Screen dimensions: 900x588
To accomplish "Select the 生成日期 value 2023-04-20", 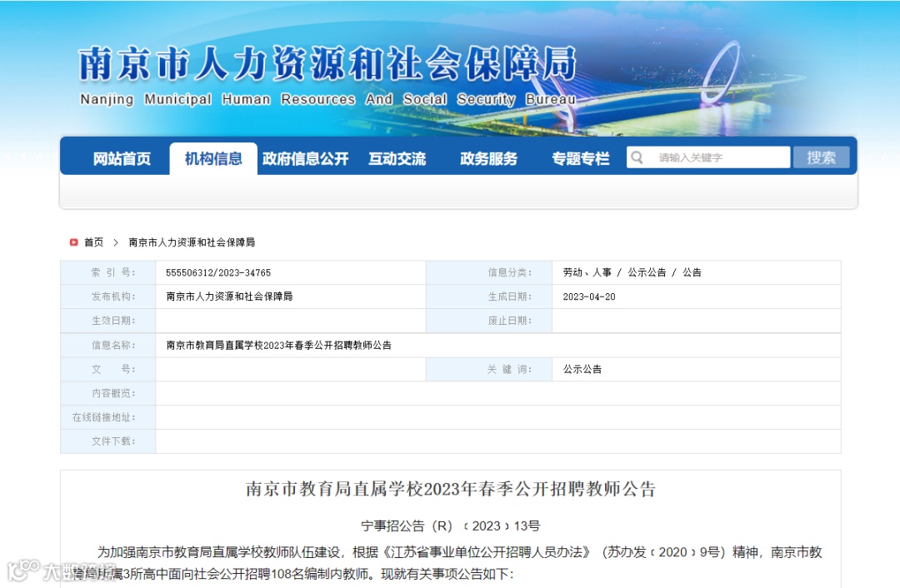I will pos(589,296).
